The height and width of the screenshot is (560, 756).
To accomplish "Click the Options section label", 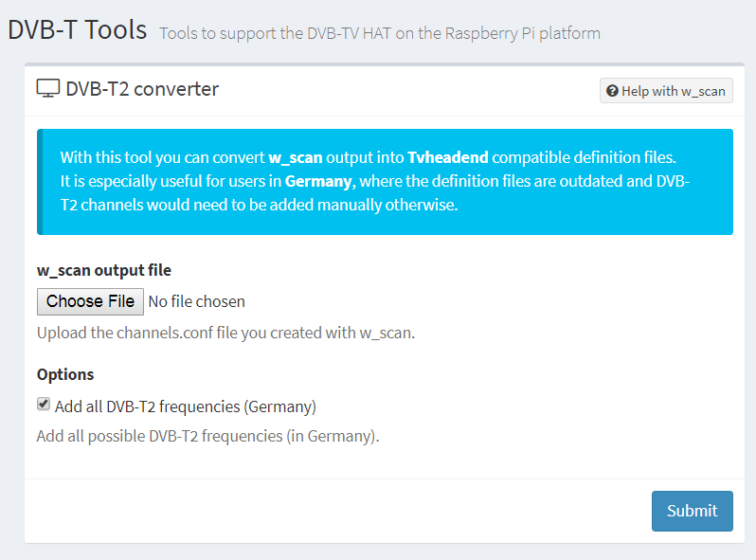I will coord(65,374).
